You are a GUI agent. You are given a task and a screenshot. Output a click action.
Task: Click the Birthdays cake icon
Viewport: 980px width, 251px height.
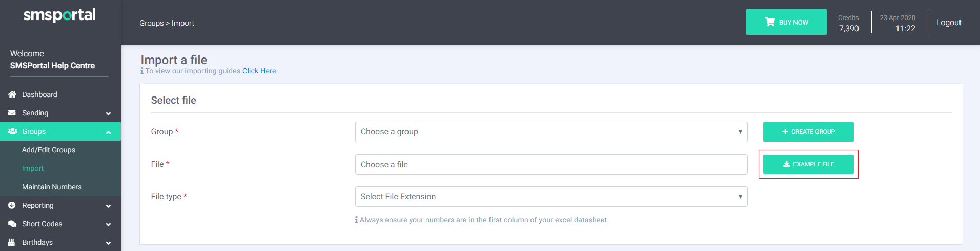(x=12, y=242)
